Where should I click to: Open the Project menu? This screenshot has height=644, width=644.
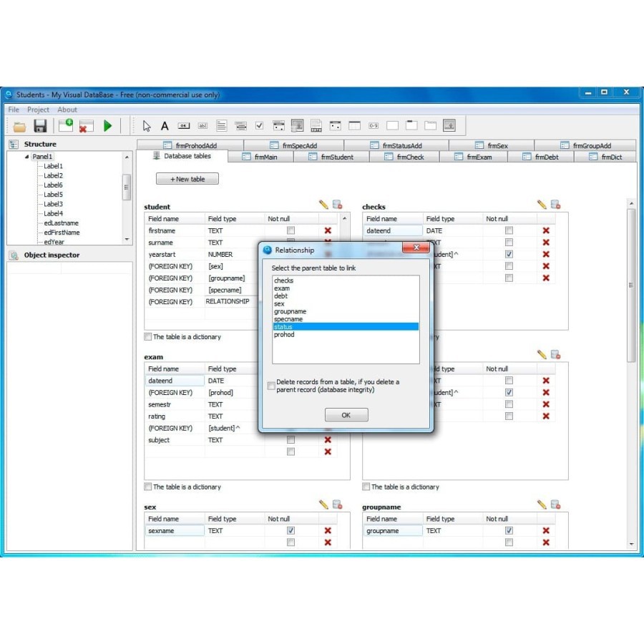click(38, 109)
